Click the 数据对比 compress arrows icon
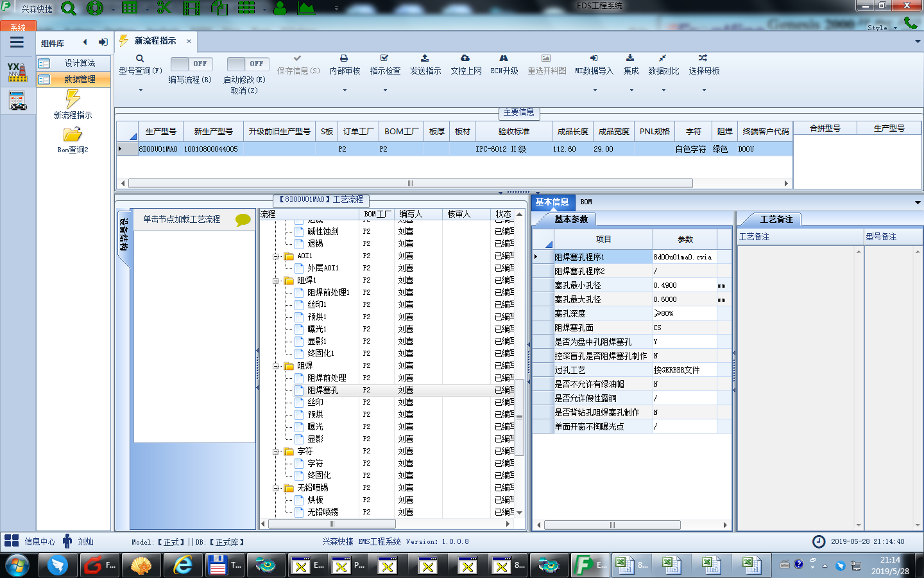924x578 pixels. coord(663,58)
